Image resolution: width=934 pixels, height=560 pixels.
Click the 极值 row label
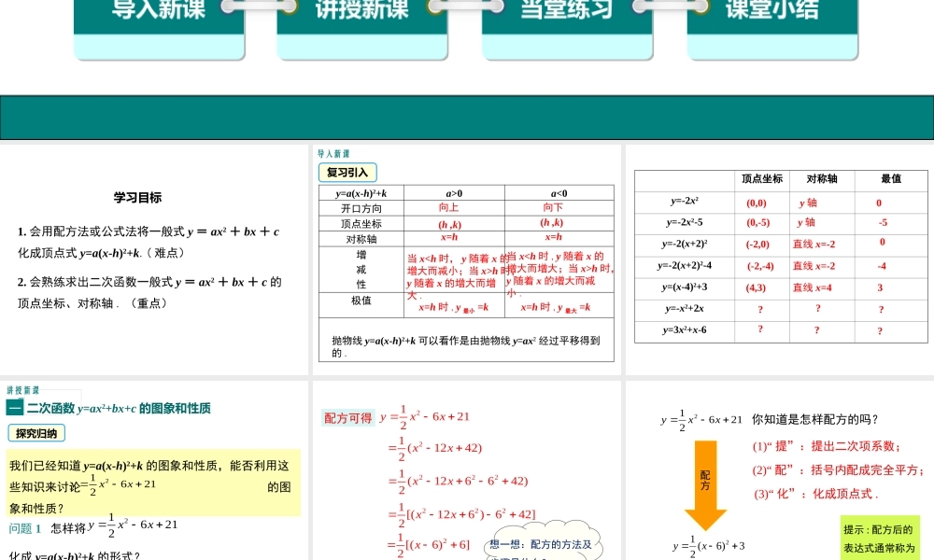(x=361, y=301)
